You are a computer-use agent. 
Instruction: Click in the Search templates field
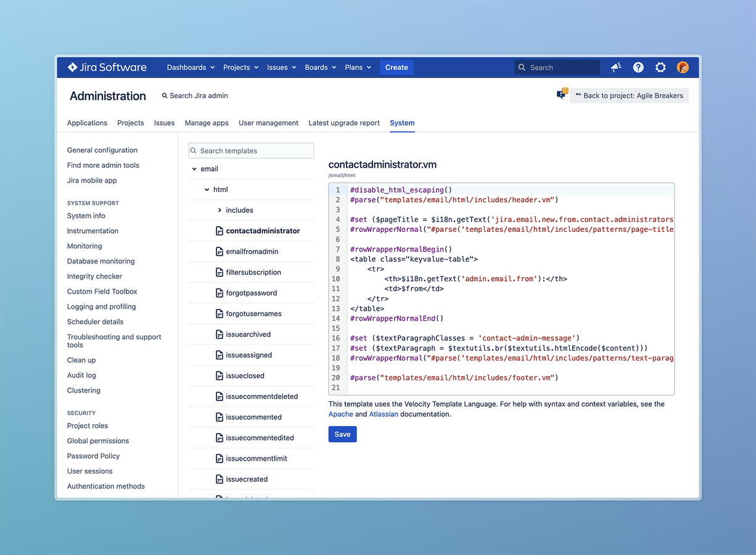(251, 150)
